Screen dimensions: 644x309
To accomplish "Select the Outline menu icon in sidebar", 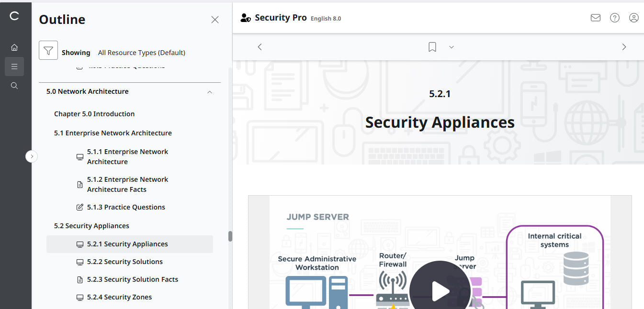I will coord(14,66).
